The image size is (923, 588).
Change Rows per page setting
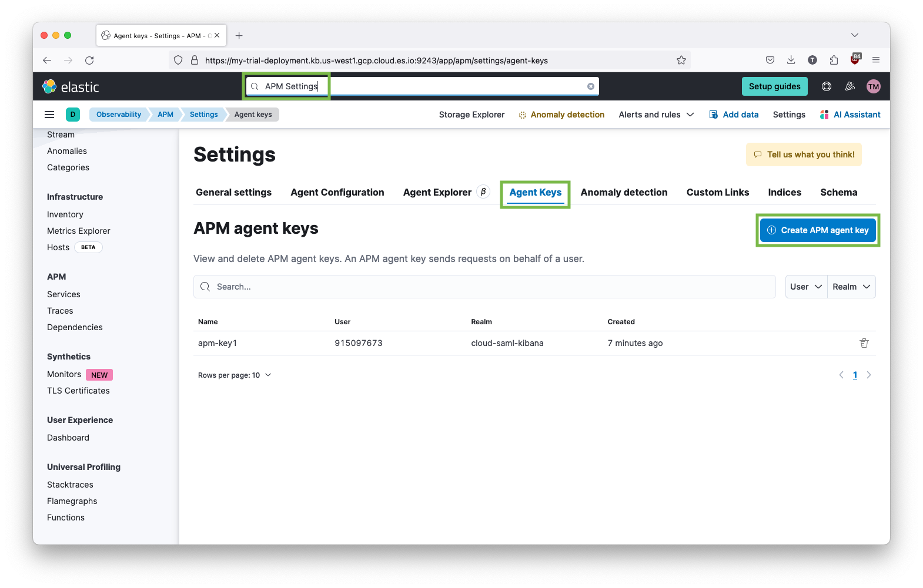point(235,375)
